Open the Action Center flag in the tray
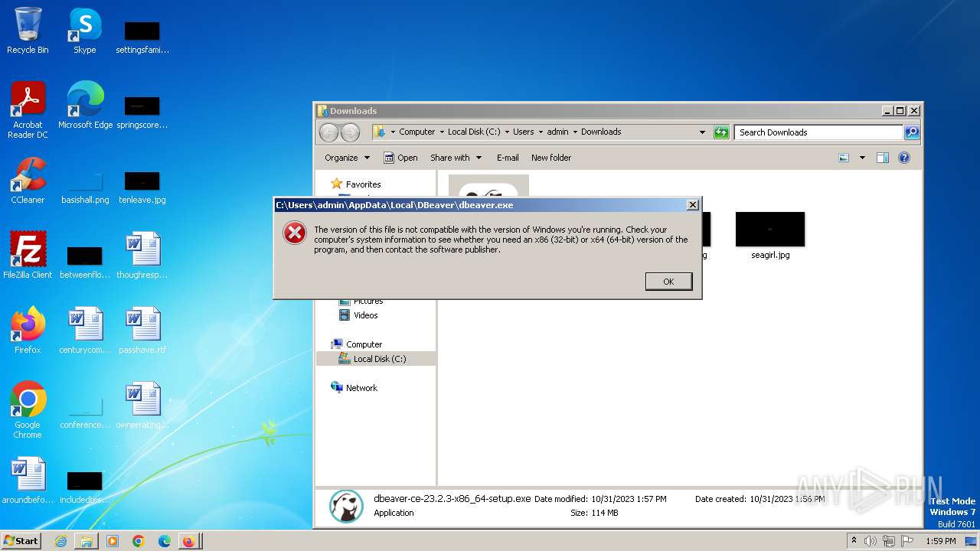980x551 pixels. point(907,541)
